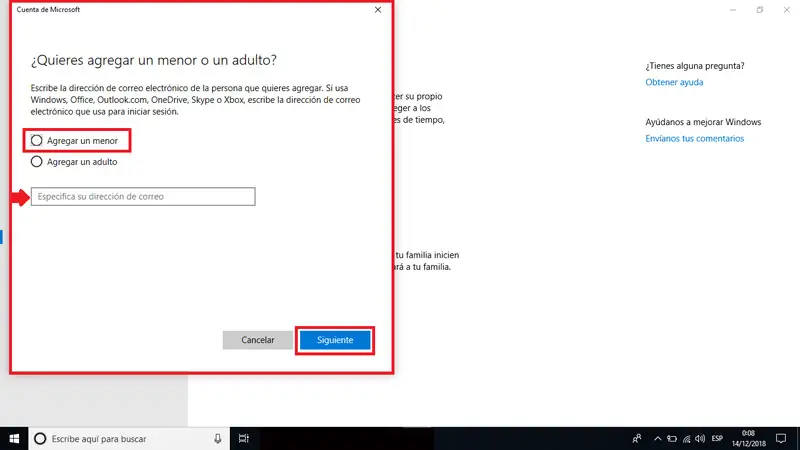Click the ESP language indicator
Viewport: 800px width, 450px height.
tap(717, 439)
